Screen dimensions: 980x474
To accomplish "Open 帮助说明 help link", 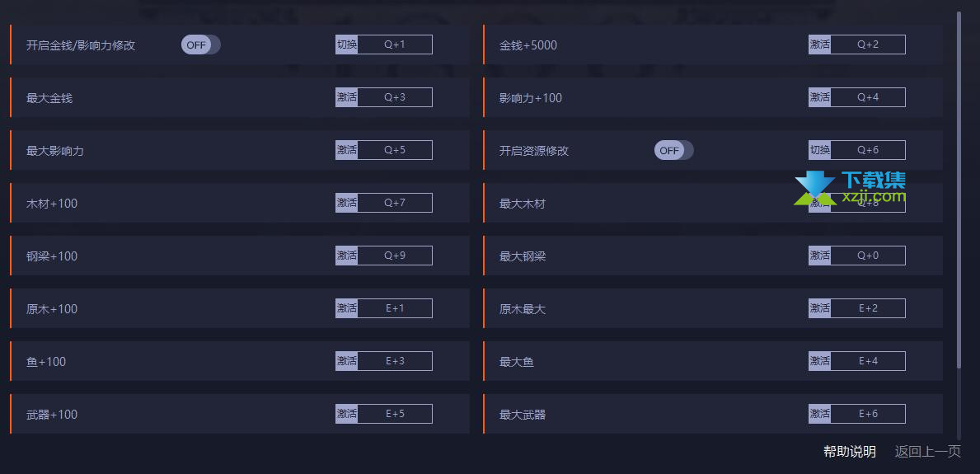I will [850, 452].
